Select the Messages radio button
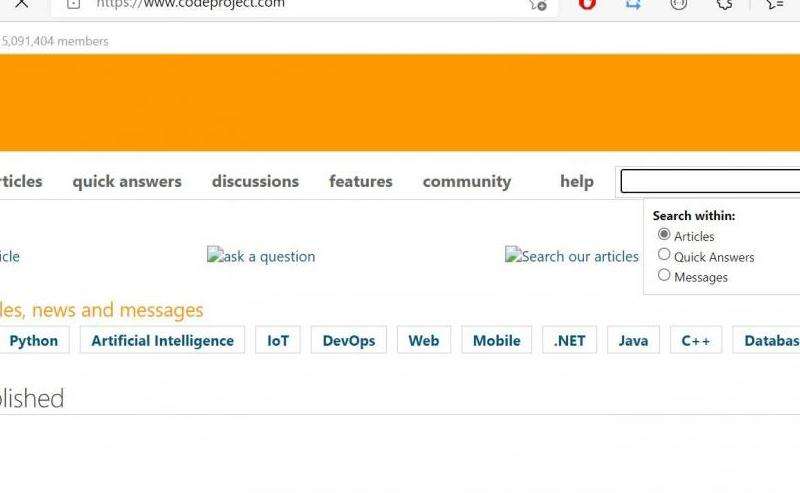The width and height of the screenshot is (800, 493). (x=664, y=275)
